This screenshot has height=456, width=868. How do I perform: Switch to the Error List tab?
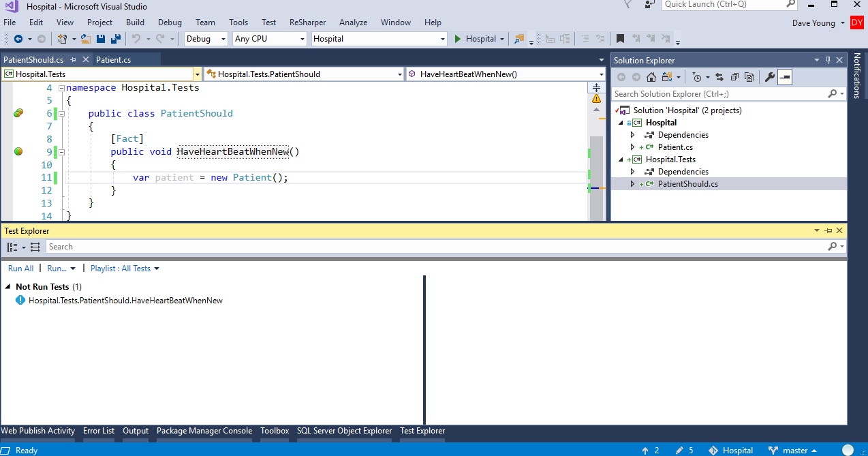[99, 431]
